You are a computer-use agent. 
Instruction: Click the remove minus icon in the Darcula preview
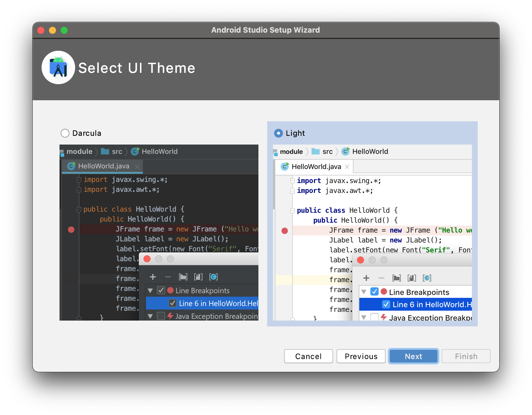[168, 277]
